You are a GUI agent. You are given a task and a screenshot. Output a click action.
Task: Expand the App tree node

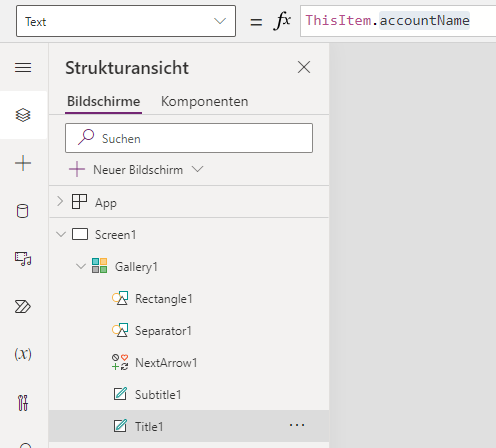click(x=60, y=202)
